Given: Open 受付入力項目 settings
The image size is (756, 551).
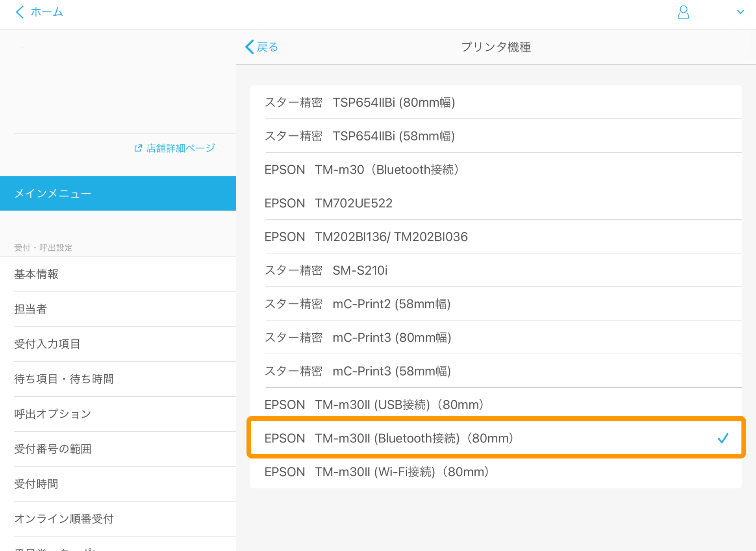Looking at the screenshot, I should point(118,344).
